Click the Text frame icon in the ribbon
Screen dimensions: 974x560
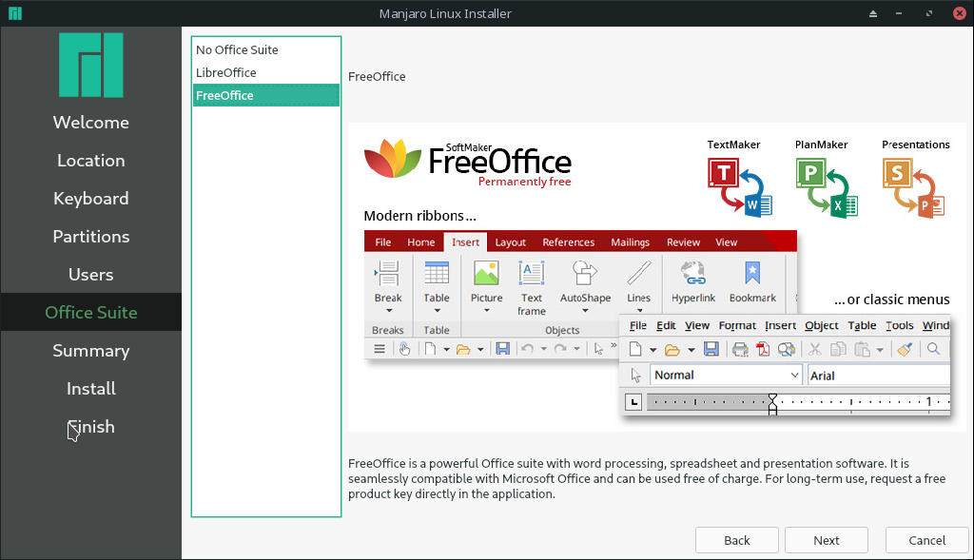pos(532,273)
